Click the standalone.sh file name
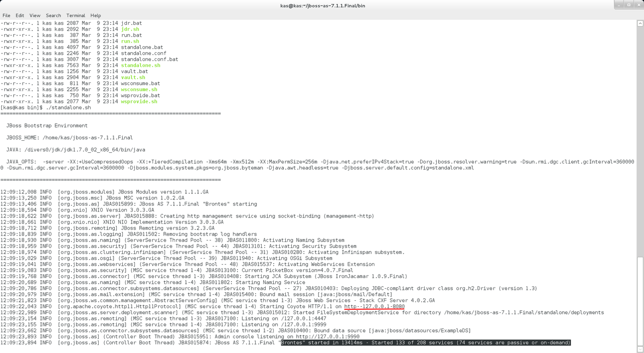644x353 pixels. click(x=140, y=65)
